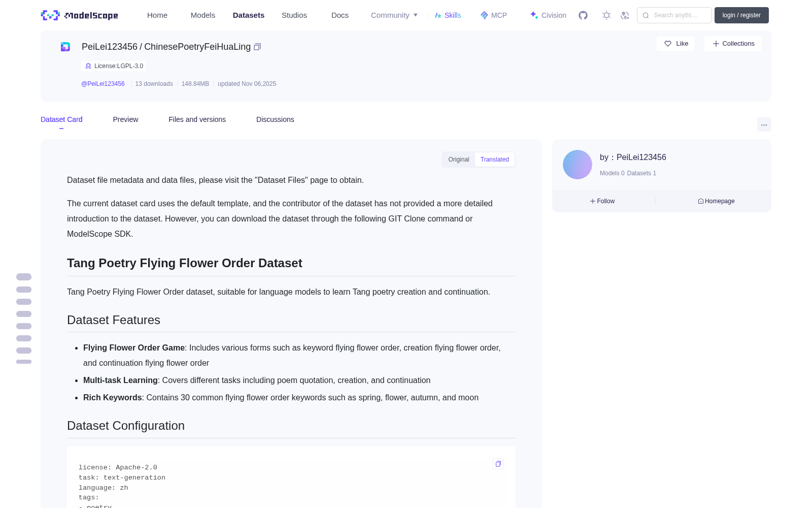Click the login / register button

click(741, 15)
